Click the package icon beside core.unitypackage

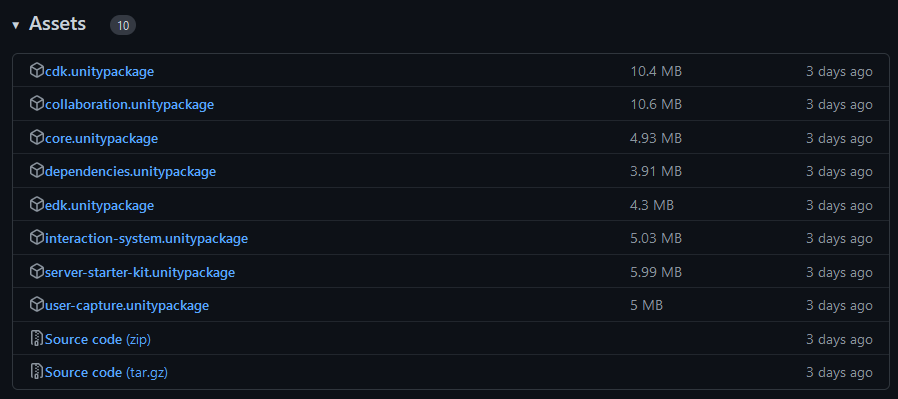pos(37,137)
